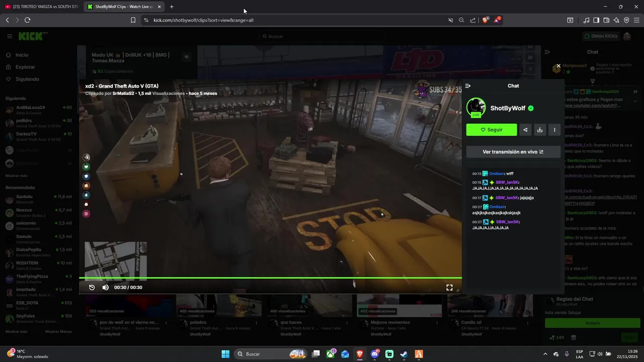Viewport: 644px width, 362px height.
Task: Click the Acepto chat rules button
Action: coord(593,323)
